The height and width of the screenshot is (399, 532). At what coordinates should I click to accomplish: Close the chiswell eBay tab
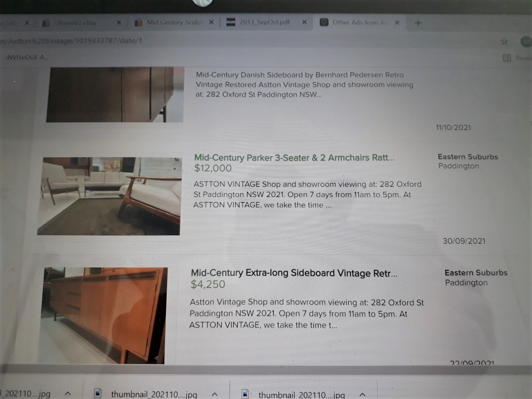(118, 22)
